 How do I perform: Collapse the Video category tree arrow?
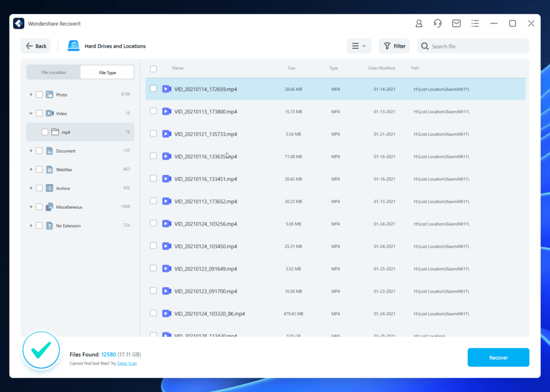[x=31, y=113]
